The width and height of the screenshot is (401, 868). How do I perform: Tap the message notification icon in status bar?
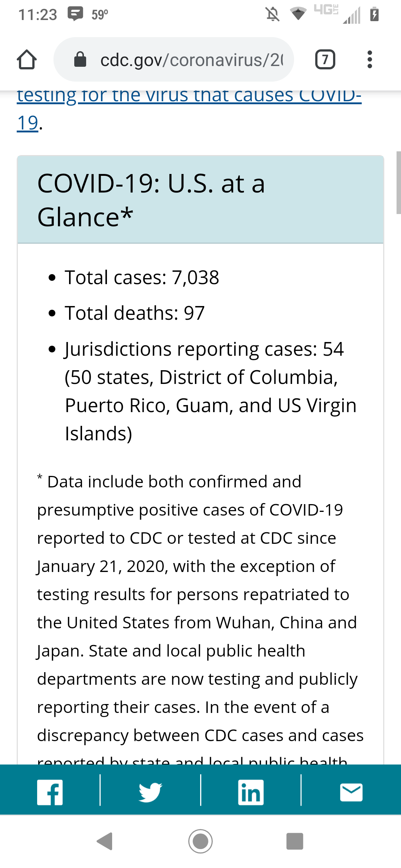(75, 14)
